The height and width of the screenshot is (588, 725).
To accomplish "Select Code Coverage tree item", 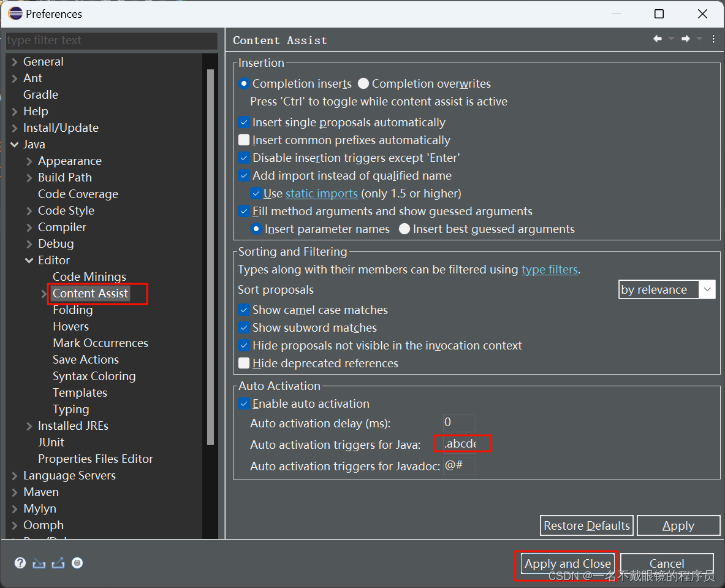I will (78, 194).
